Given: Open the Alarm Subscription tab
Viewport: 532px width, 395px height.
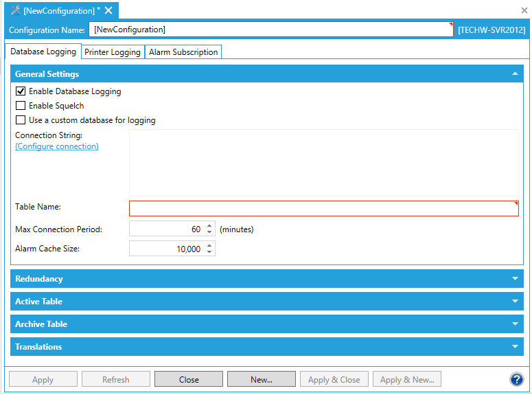Looking at the screenshot, I should coord(183,52).
